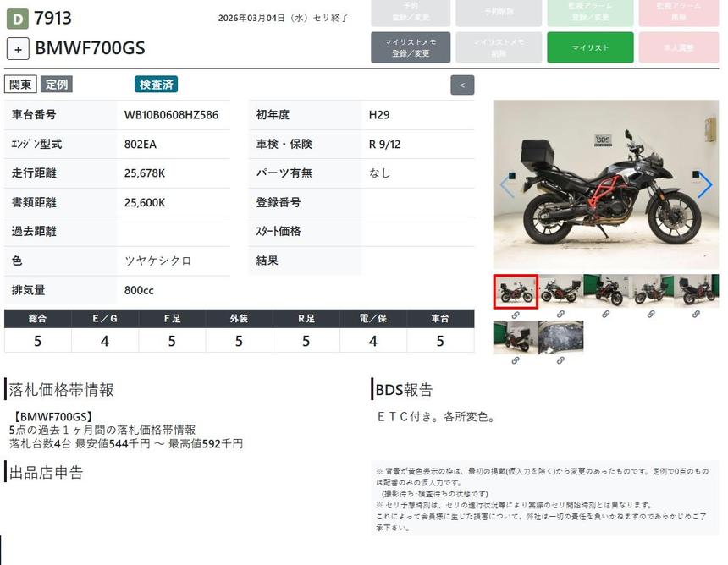Viewport: 728px width, 565px height.
Task: Open the underside-view thumbnail in bottom row
Action: click(x=560, y=337)
